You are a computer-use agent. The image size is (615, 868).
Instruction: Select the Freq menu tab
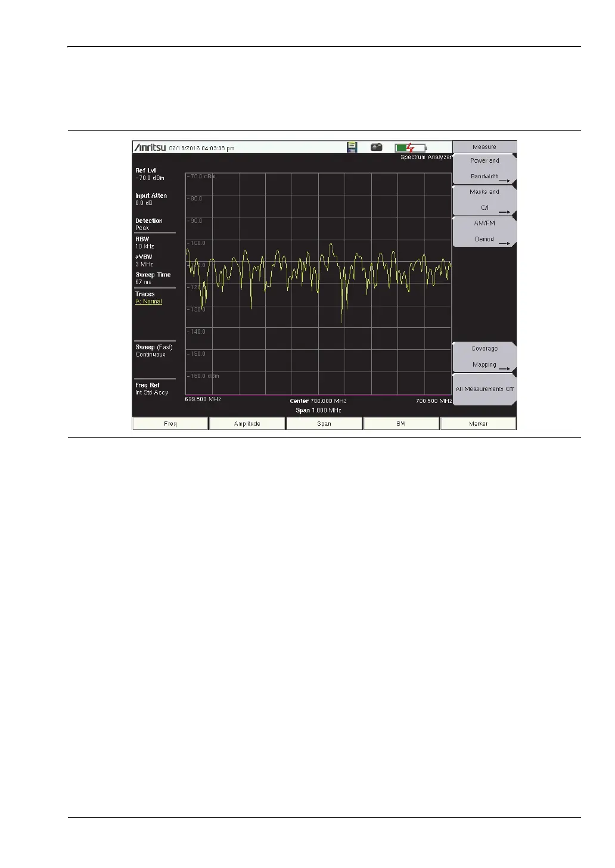170,423
